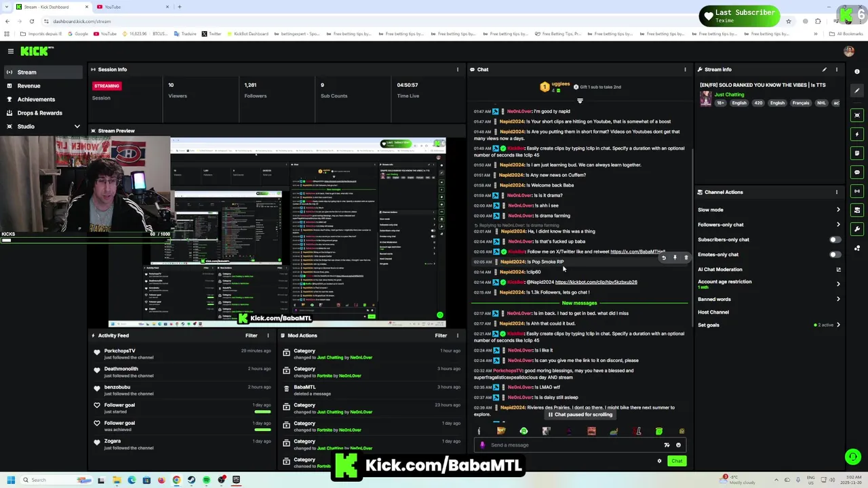Open the Chrome tab search dropdown

(7, 7)
